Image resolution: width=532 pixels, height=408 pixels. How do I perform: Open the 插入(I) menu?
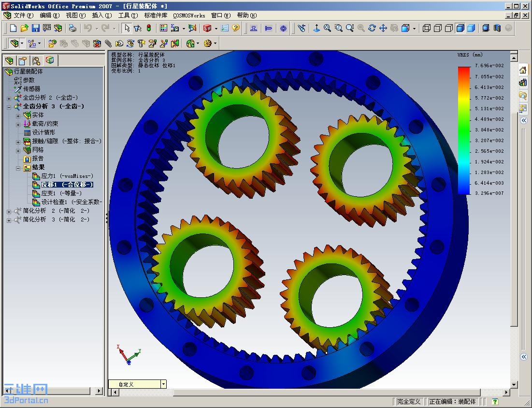click(x=102, y=15)
